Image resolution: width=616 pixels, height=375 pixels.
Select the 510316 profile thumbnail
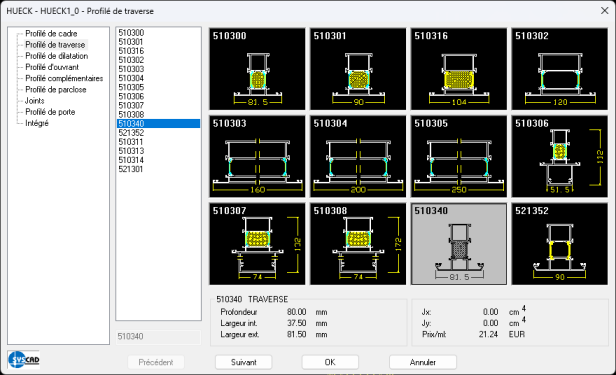point(459,69)
